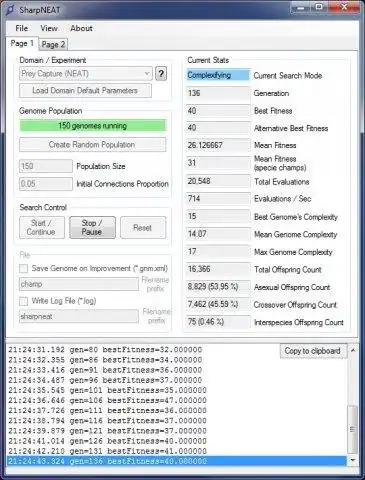Screen dimensions: 365x480
Task: Click Total Offspring Count value 16,366
Action: (x=218, y=269)
